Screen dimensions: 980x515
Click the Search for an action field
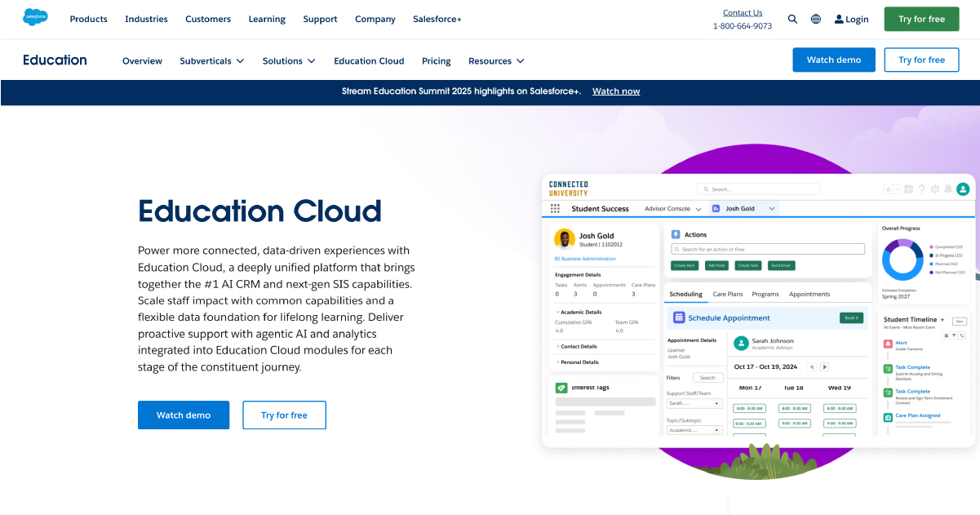pos(767,249)
